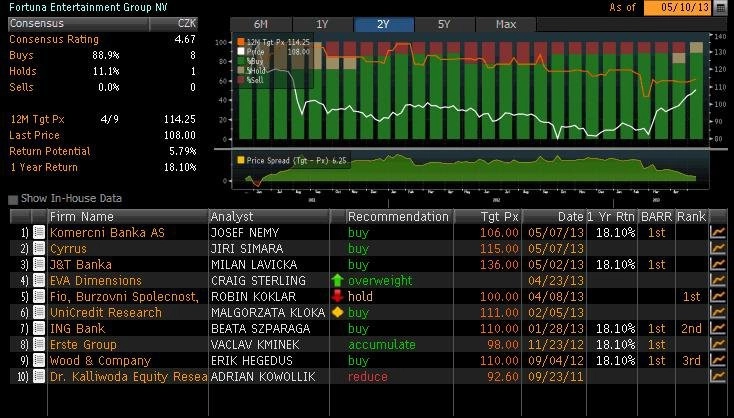
Task: Open Erste Group report document icon
Action: pyautogui.click(x=39, y=344)
